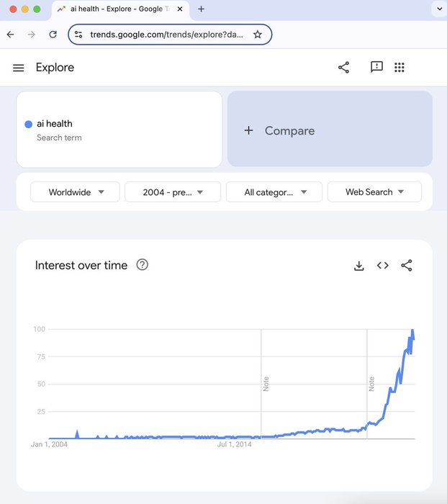This screenshot has width=447, height=504.
Task: Open the send feedback icon
Action: 376,67
